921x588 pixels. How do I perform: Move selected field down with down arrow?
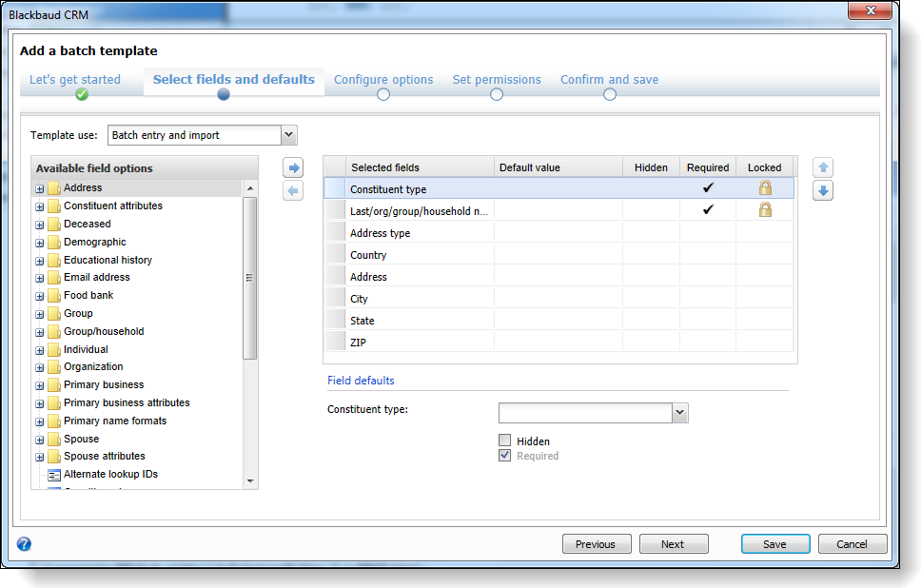click(x=824, y=191)
